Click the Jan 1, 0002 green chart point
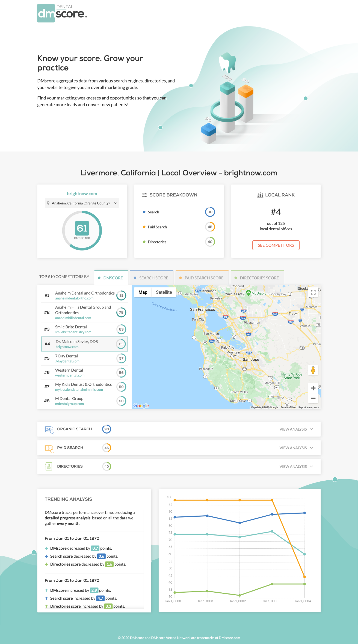Viewport: 358px width, 644px height. coord(239,595)
